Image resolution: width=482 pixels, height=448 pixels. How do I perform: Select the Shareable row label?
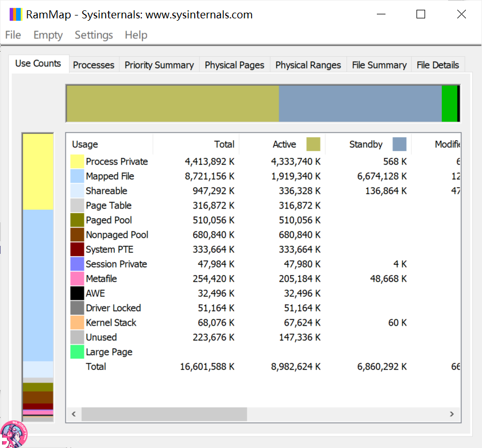(x=106, y=191)
